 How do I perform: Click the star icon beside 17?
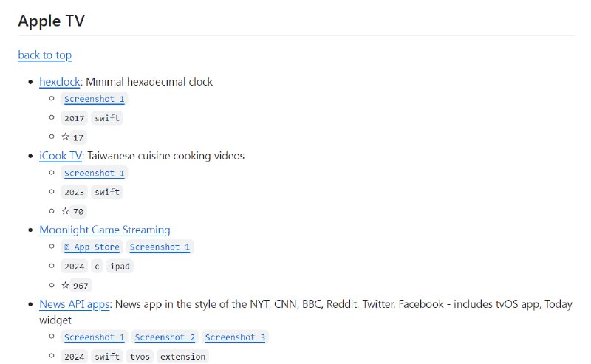65,137
